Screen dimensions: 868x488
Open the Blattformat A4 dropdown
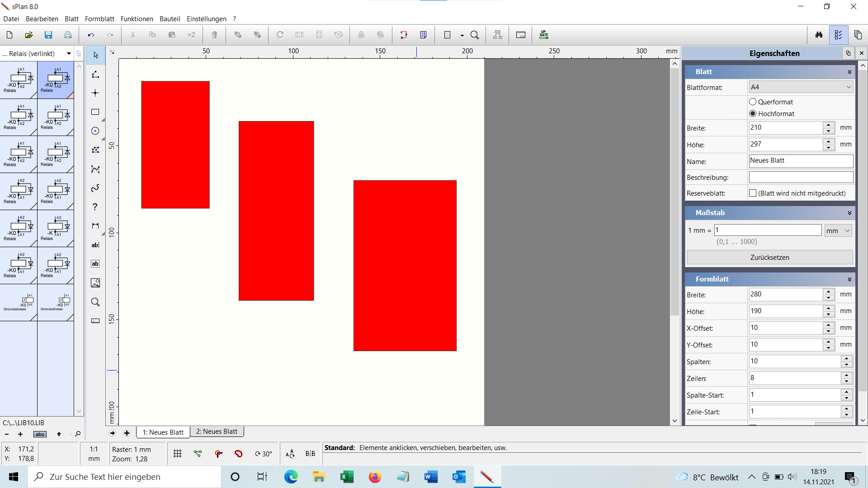[801, 87]
